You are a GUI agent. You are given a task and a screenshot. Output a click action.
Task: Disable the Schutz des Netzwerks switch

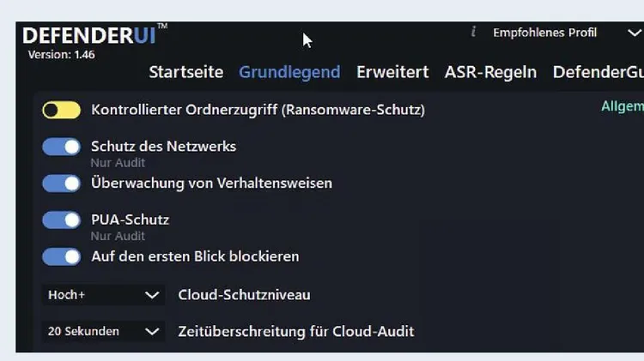(x=61, y=147)
